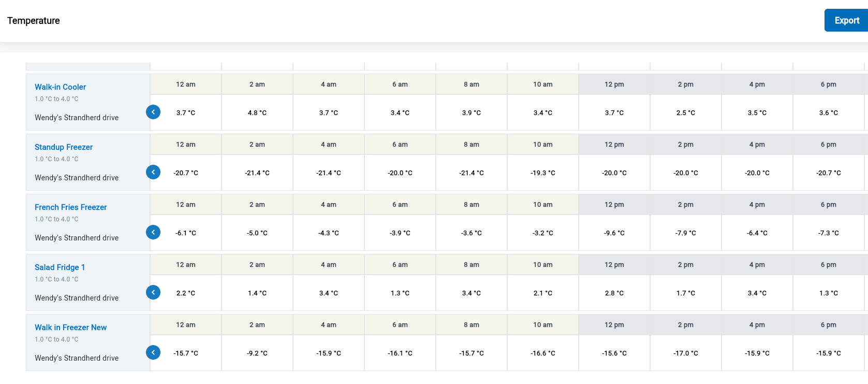868x384 pixels.
Task: Select the 4.8 °C reading in Walk-in Cooler
Action: point(257,112)
